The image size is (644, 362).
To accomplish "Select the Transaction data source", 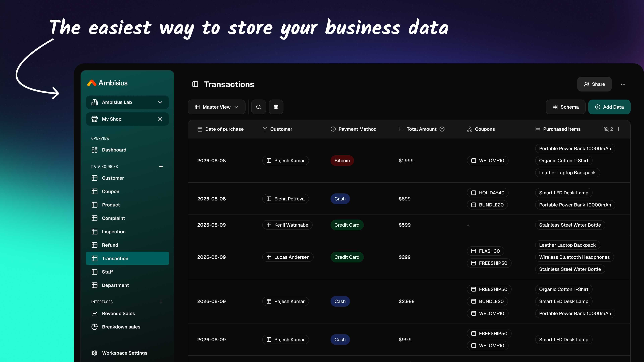I will point(127,259).
